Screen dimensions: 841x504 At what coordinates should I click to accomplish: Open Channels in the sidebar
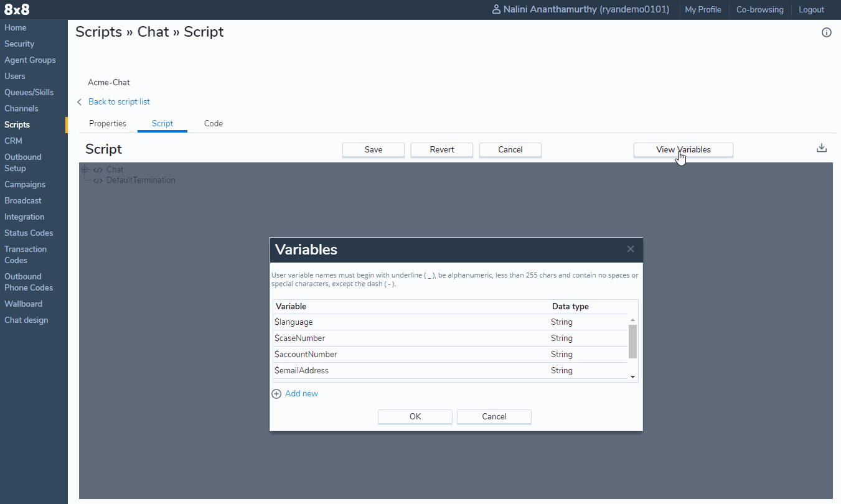coord(21,108)
